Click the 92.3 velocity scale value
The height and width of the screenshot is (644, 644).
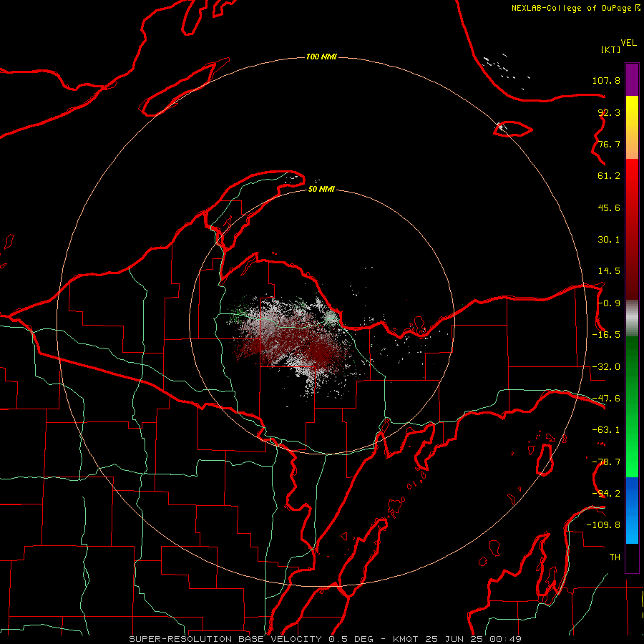(609, 112)
